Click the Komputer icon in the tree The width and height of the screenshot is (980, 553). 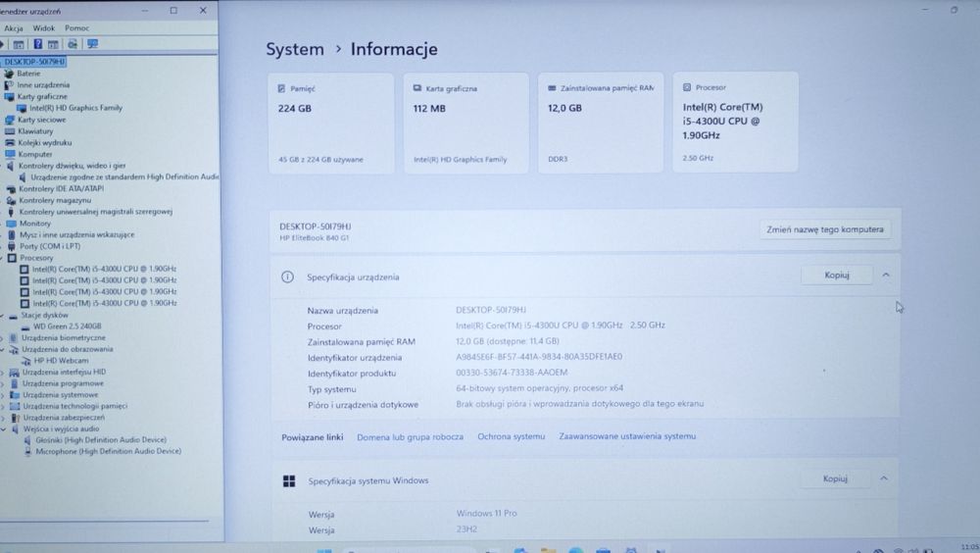(10, 154)
